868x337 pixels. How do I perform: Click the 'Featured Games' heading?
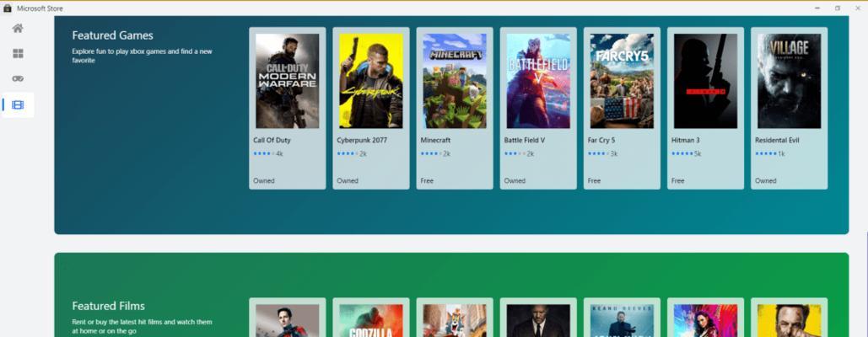click(112, 35)
